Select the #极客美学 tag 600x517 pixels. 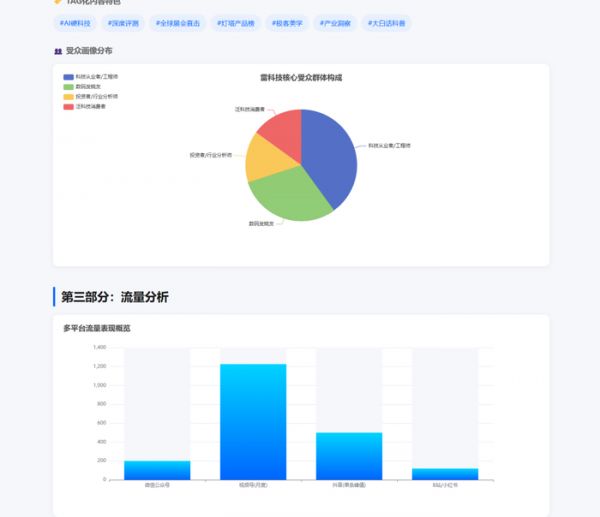click(289, 22)
